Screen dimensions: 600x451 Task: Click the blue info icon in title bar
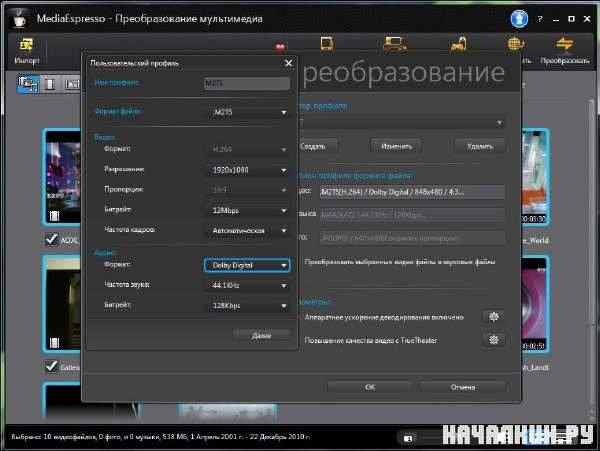pyautogui.click(x=519, y=18)
